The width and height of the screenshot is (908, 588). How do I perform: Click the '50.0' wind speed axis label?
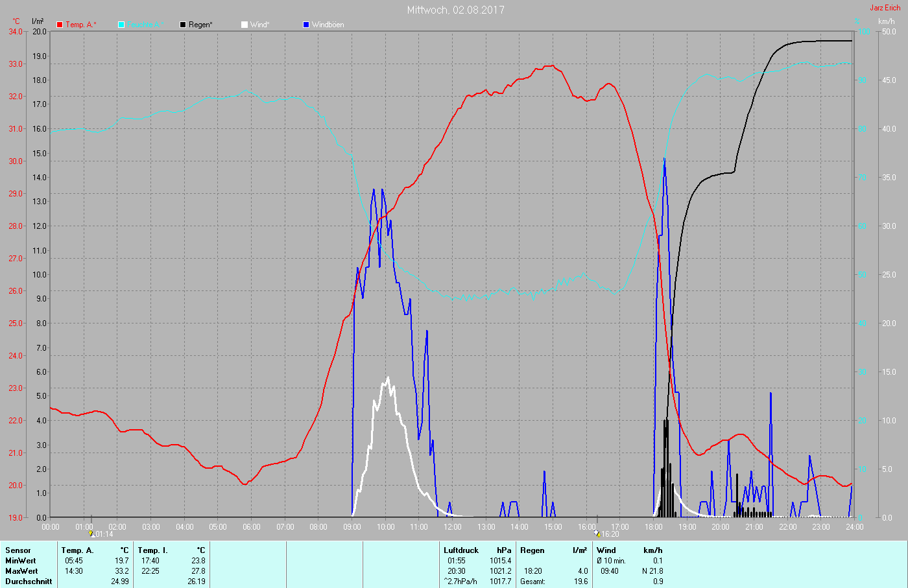(888, 32)
